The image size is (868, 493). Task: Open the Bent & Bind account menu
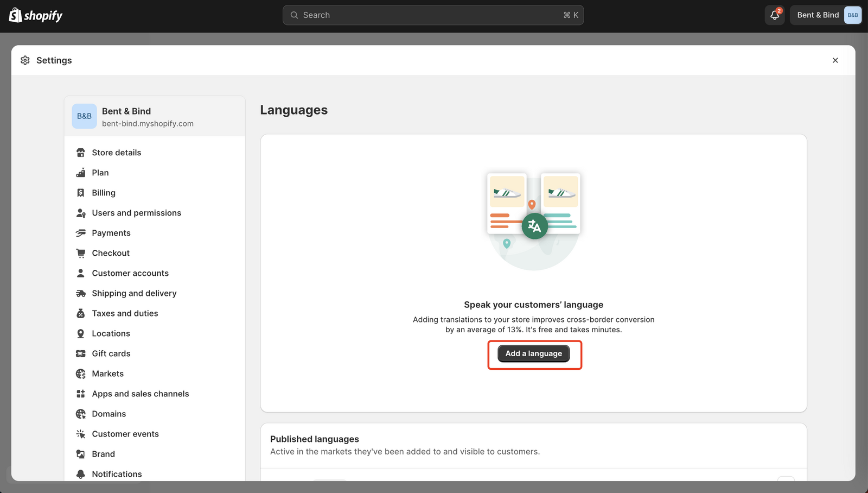point(826,15)
